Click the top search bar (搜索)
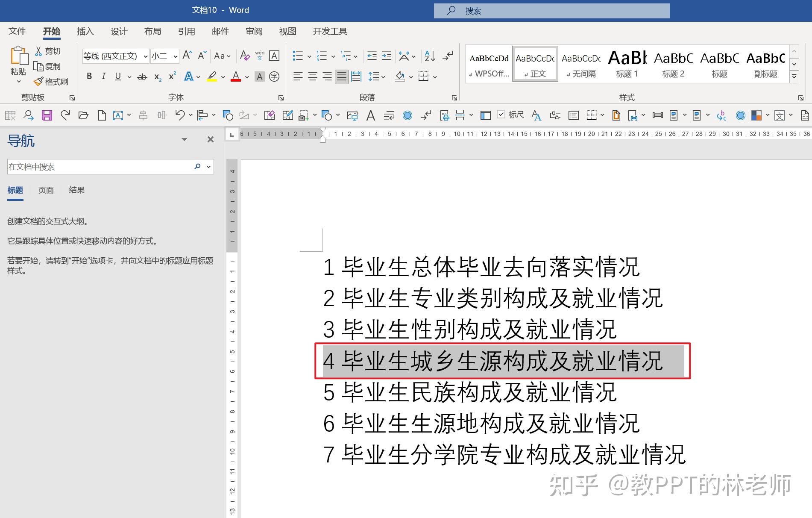The image size is (812, 518). coord(551,11)
